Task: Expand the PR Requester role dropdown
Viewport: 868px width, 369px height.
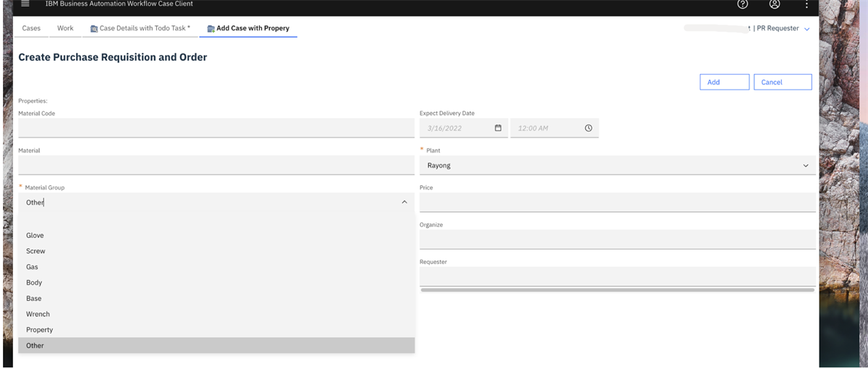Action: 807,29
